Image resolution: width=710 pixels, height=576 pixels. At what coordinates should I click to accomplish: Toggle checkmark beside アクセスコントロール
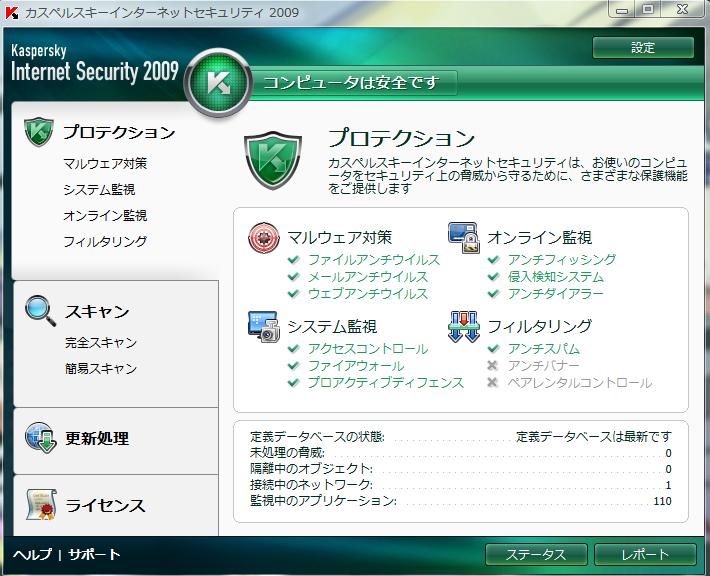293,349
